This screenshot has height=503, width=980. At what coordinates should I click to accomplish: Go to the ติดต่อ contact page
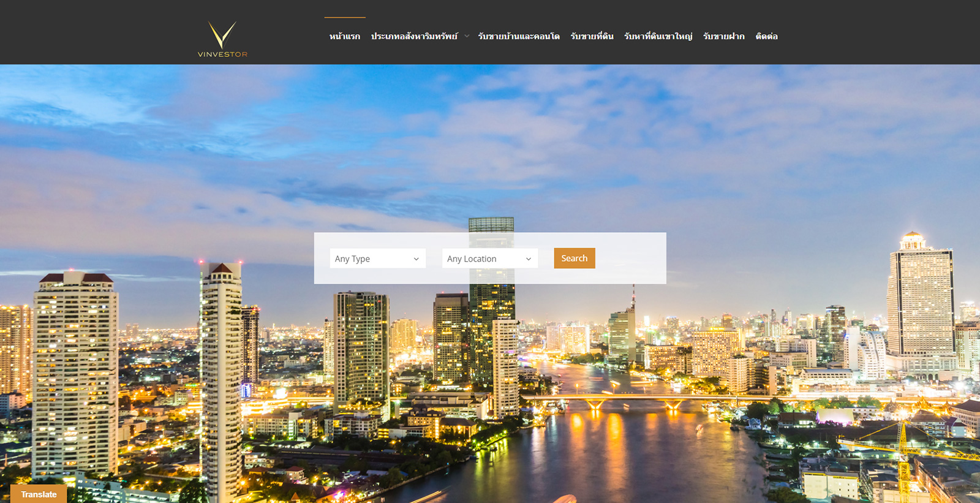click(x=767, y=36)
